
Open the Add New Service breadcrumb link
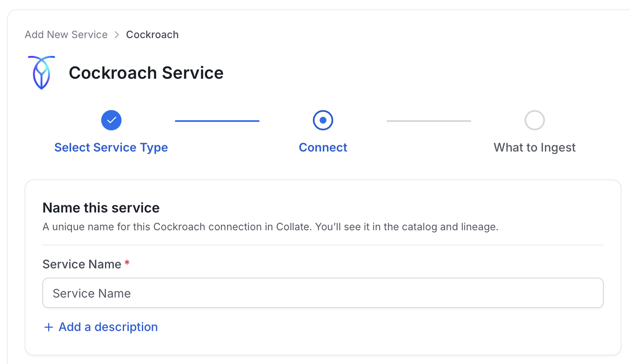pyautogui.click(x=66, y=35)
